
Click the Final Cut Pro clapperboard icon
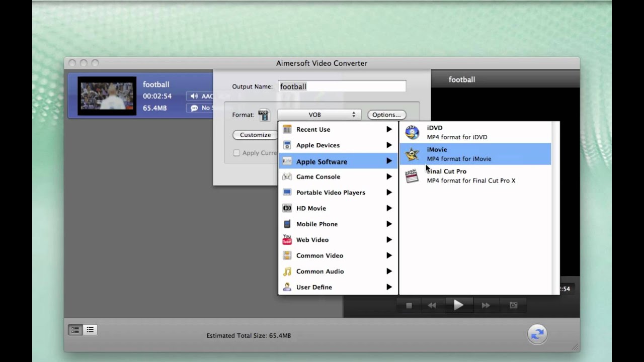pyautogui.click(x=412, y=176)
